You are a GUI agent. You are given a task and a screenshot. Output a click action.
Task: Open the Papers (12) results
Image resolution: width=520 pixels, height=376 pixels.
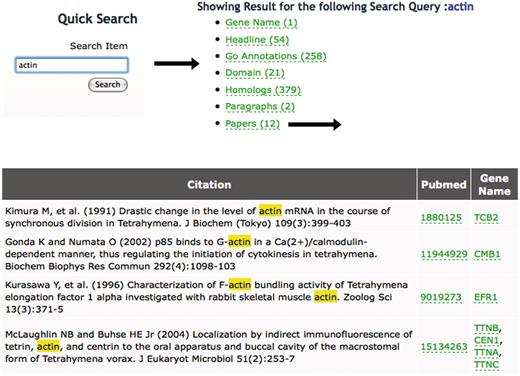[x=252, y=124]
